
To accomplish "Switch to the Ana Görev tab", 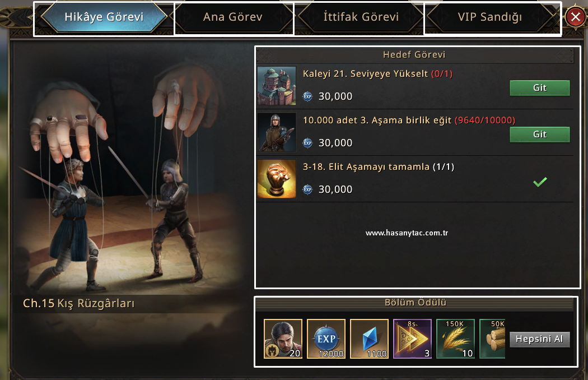I will pos(233,17).
